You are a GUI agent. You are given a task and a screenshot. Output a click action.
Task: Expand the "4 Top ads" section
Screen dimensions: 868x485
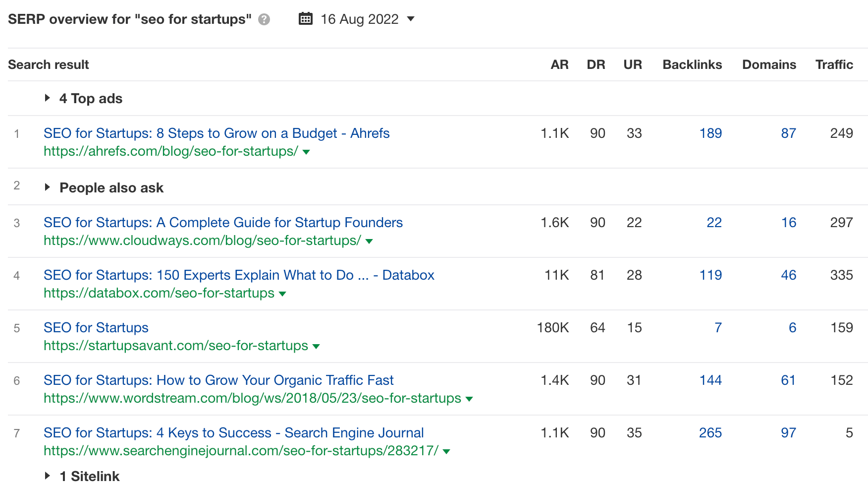47,98
